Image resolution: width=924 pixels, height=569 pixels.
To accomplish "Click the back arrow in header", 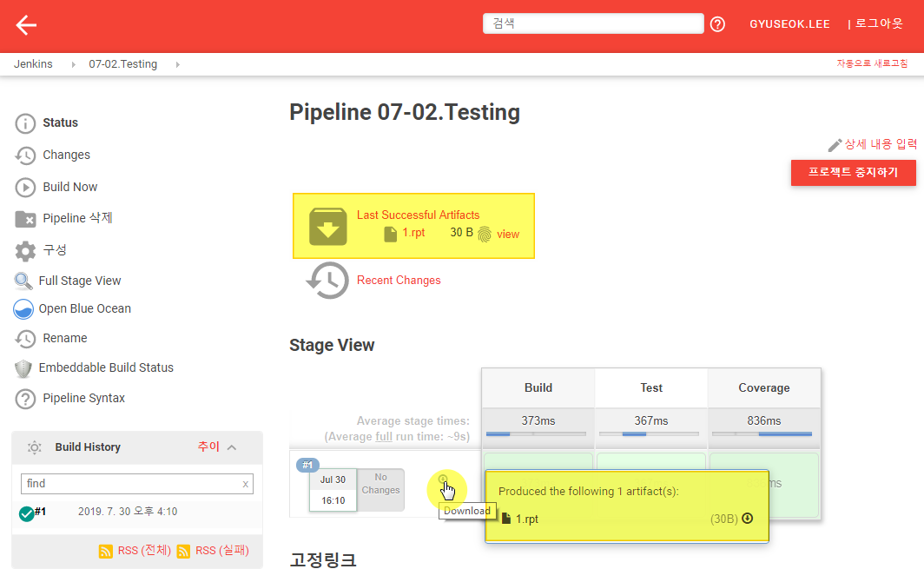I will (26, 25).
